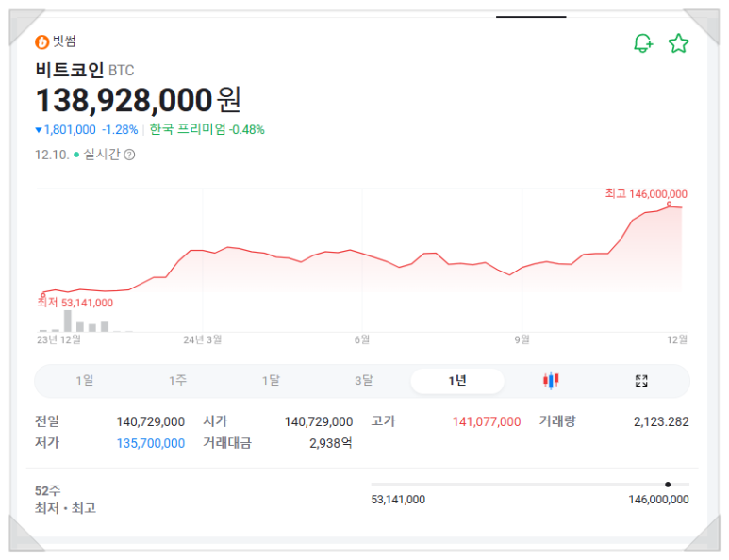
Task: Click the 24년 3월 axis label
Action: (202, 339)
